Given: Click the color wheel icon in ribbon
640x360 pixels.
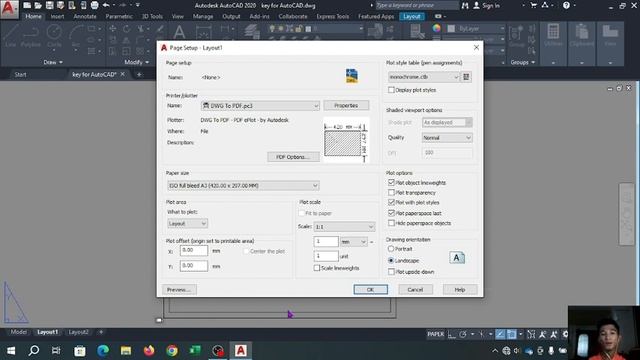Looking at the screenshot, I should [436, 28].
